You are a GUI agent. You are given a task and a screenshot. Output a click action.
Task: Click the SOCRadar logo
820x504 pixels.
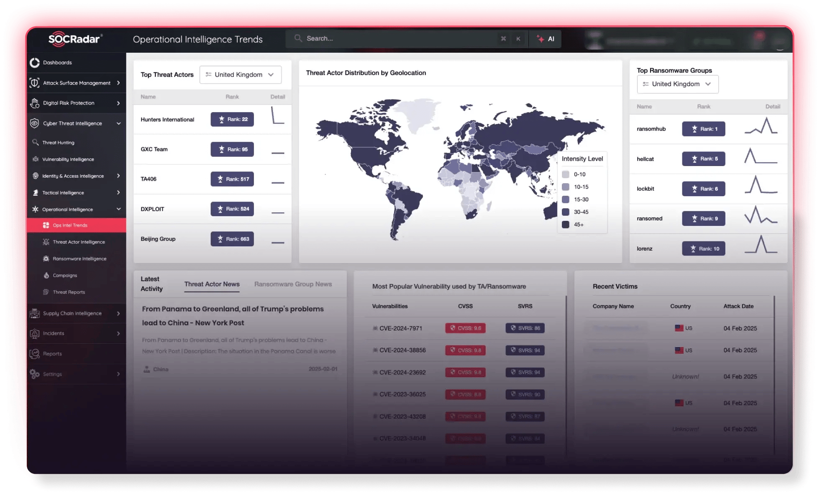(76, 39)
